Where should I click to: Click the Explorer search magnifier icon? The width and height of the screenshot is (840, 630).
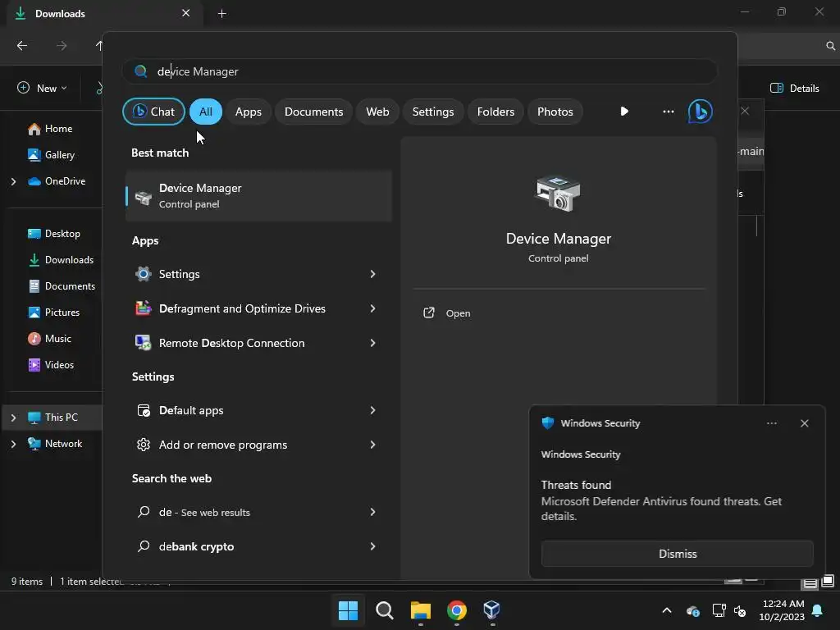coord(830,46)
